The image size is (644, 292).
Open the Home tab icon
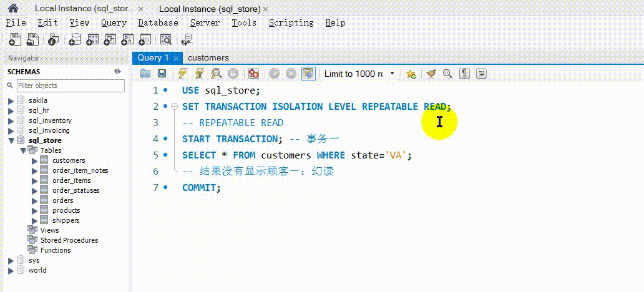tap(13, 8)
